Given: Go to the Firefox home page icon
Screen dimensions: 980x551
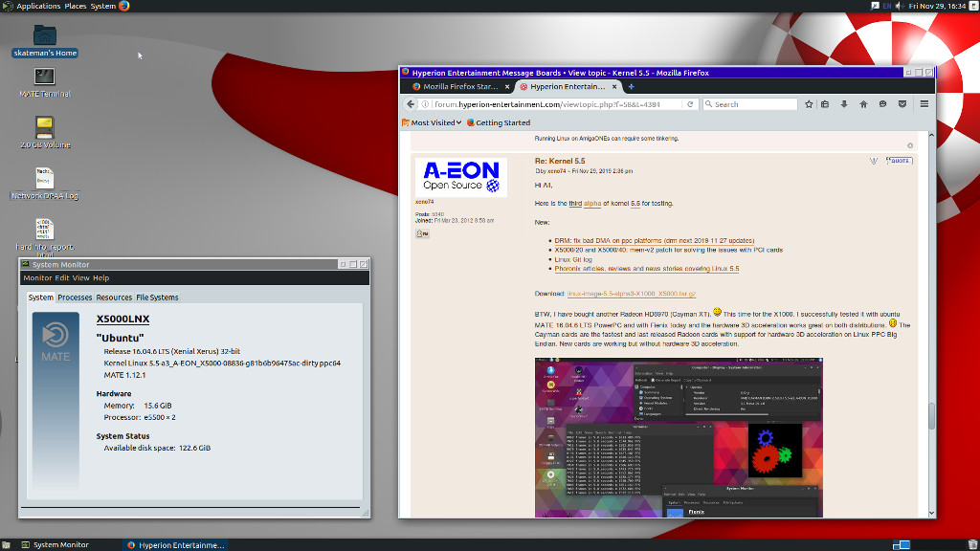Looking at the screenshot, I should tap(863, 104).
